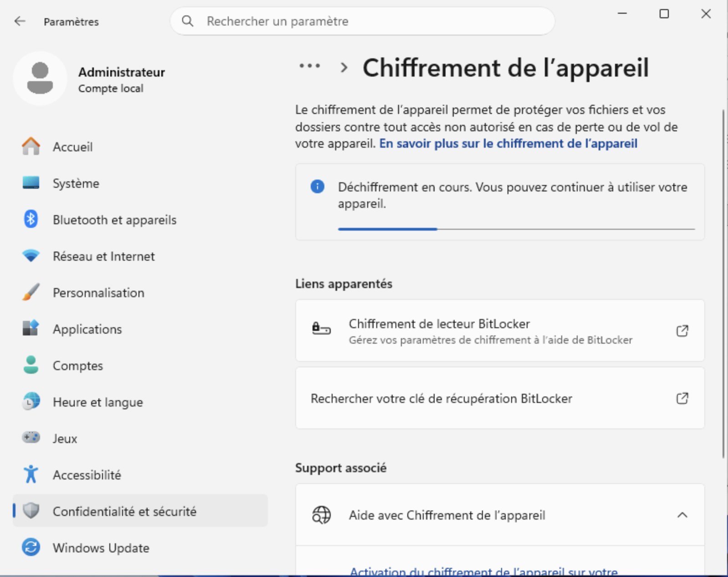Click the Comptes person icon
Image resolution: width=728 pixels, height=577 pixels.
(31, 365)
